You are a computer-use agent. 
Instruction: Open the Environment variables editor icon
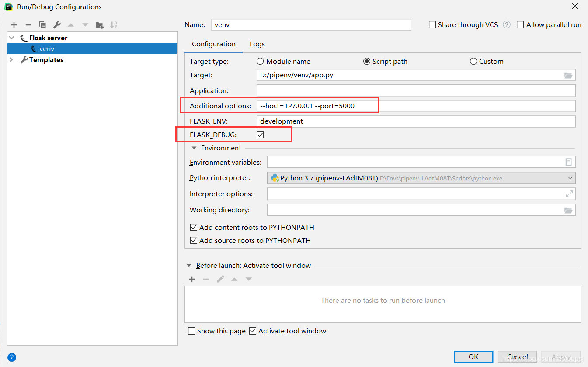pos(568,162)
